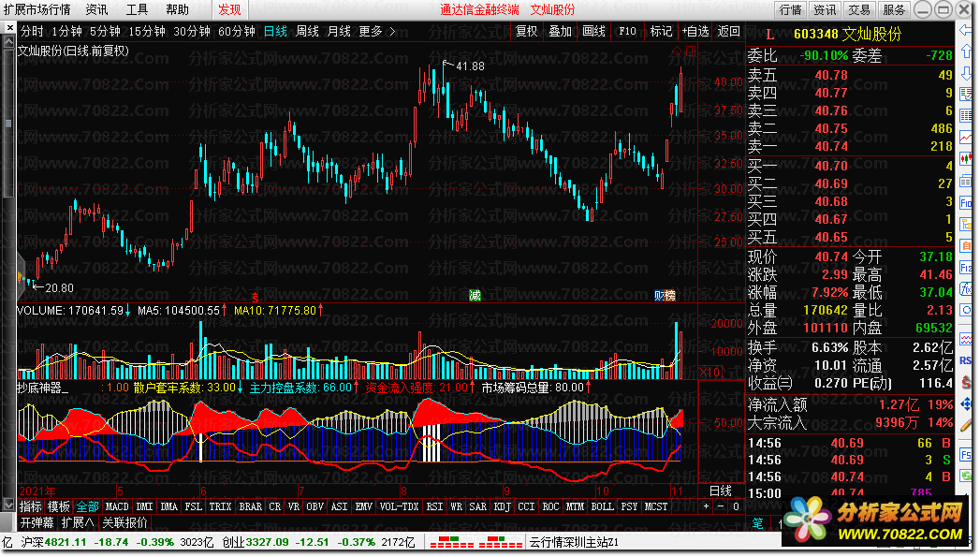Click the left strip scrollbar thumb
The image size is (980, 557).
(8, 124)
